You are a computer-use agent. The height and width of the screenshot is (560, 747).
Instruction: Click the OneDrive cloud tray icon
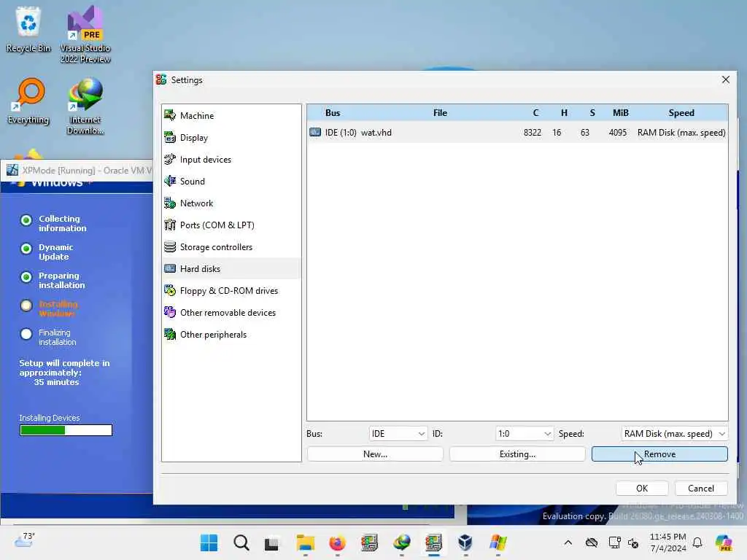click(x=591, y=542)
